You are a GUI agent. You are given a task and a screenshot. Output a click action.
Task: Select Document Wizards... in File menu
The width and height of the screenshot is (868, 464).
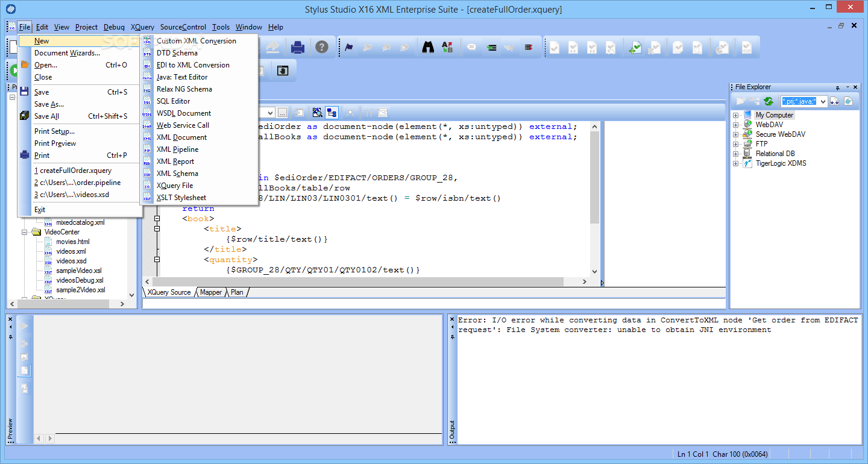(68, 53)
